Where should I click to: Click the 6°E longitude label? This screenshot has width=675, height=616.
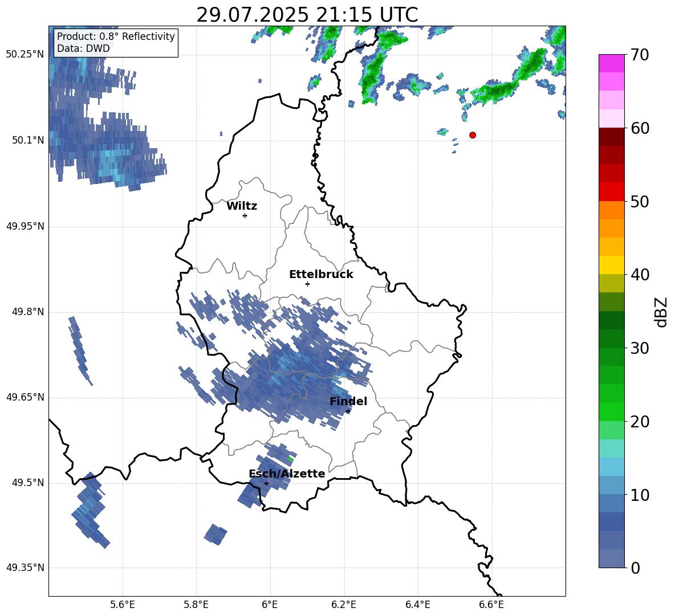click(x=270, y=605)
